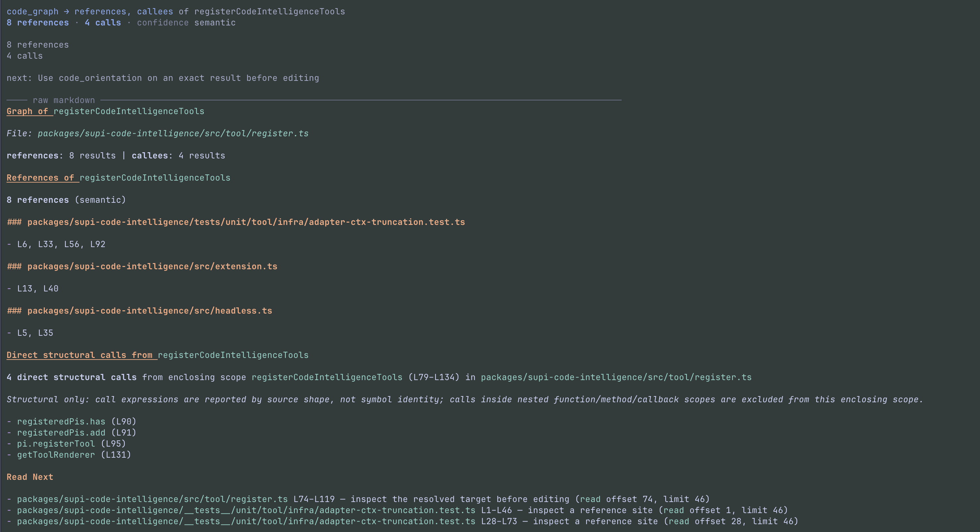Viewport: 980px width, 532px height.
Task: Click the '8 references (semantic)' line
Action: point(66,200)
